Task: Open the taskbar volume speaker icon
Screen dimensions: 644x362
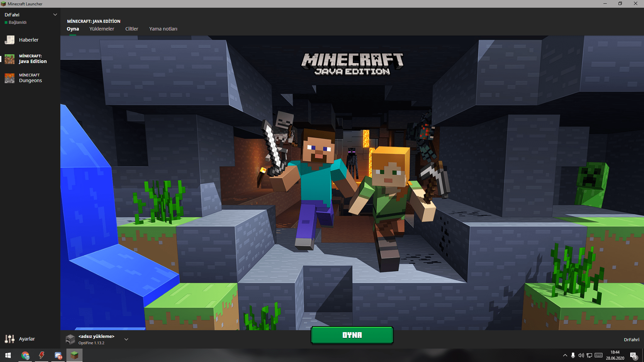Action: pyautogui.click(x=581, y=355)
